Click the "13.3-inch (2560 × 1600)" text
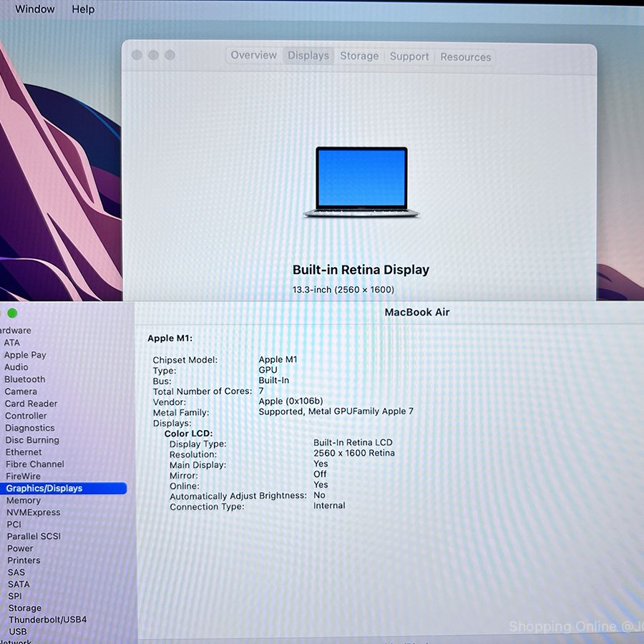 (343, 290)
